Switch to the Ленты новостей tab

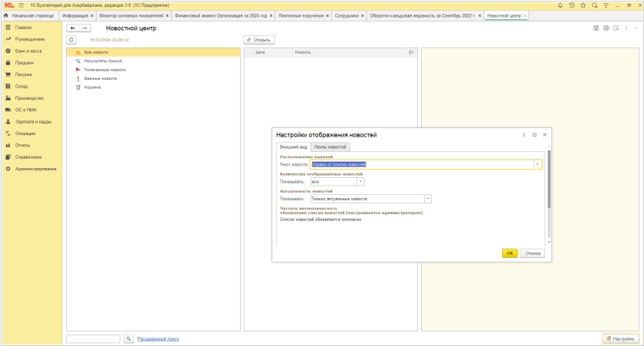click(330, 147)
